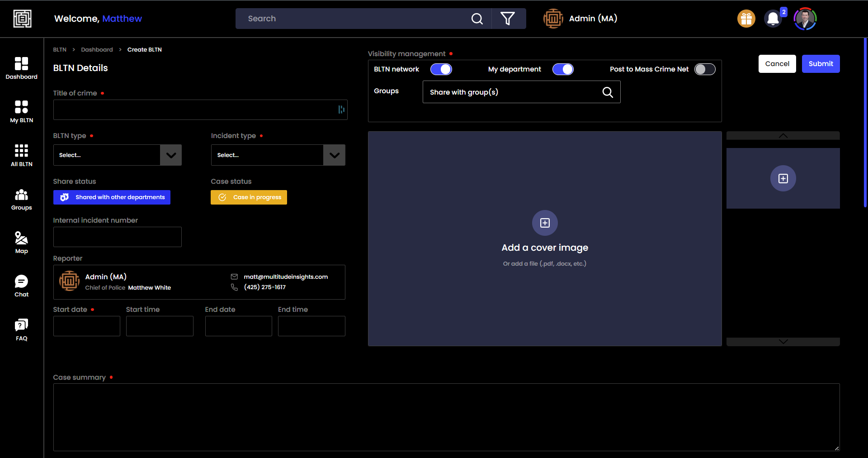Open notifications via the bell icon
Viewport: 868px width, 458px height.
click(772, 19)
